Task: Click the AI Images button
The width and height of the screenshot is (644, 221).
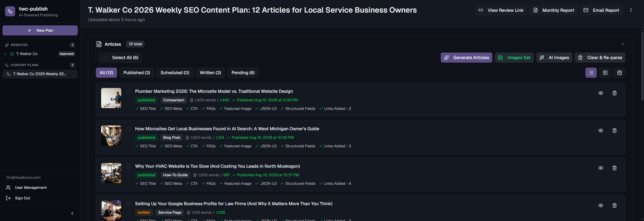Action: click(554, 58)
